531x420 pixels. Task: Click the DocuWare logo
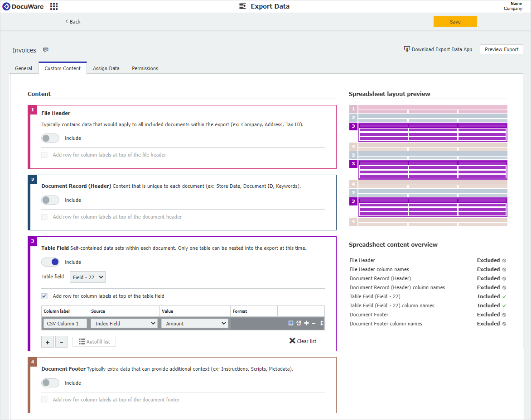pos(23,6)
